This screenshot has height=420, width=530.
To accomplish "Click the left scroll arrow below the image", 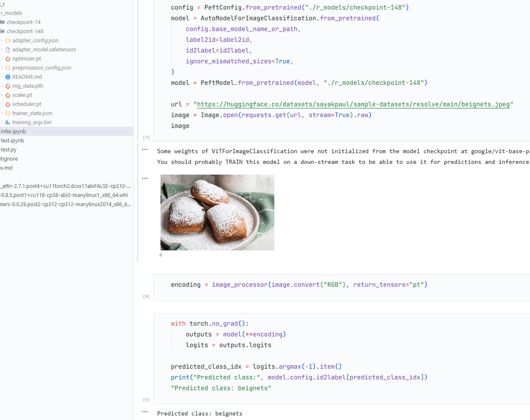I will coord(161,255).
